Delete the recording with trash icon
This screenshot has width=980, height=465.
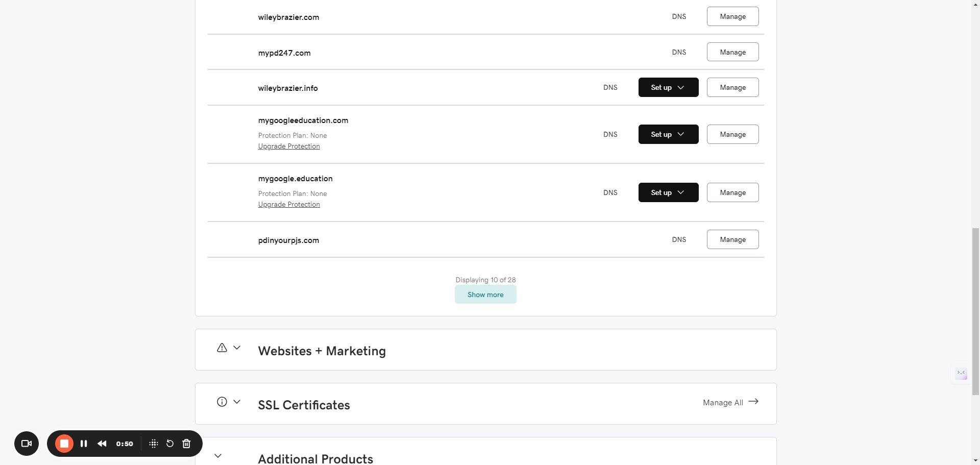pos(186,444)
